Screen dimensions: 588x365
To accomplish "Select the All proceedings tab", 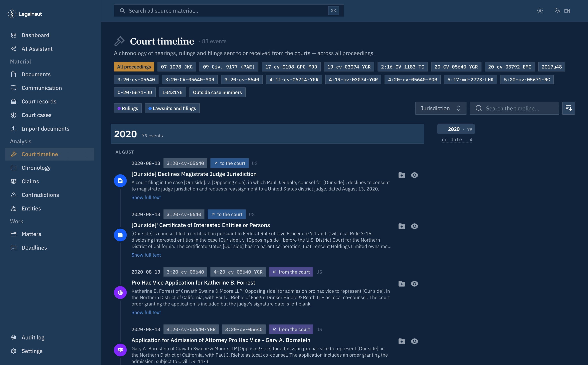I will point(134,67).
